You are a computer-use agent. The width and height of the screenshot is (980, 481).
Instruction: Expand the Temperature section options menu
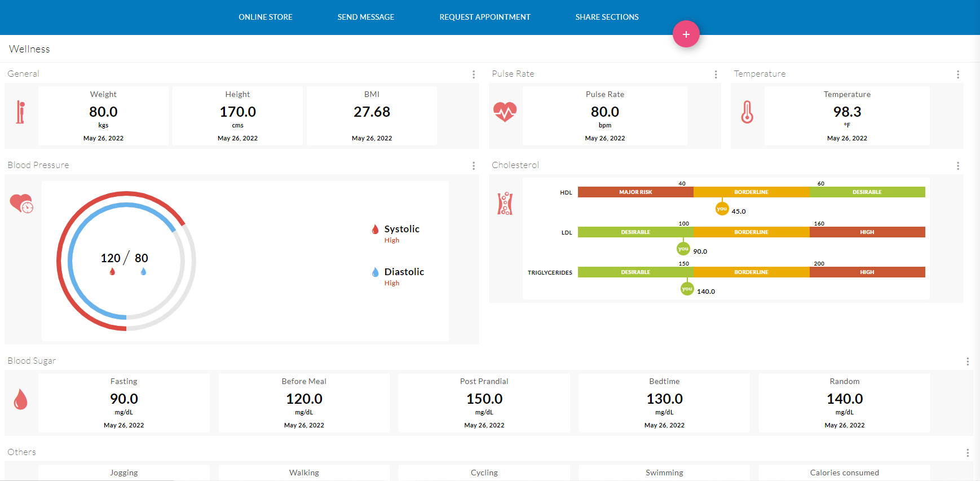957,74
